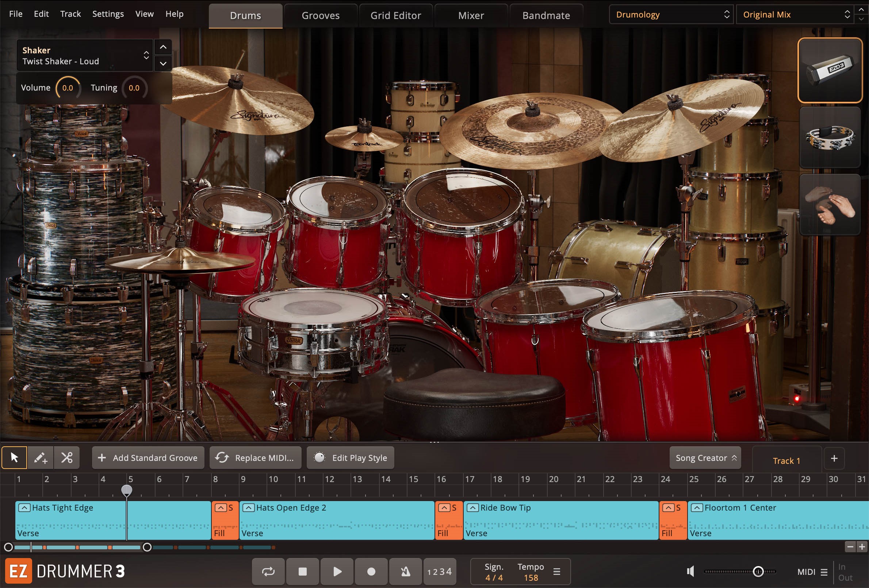
Task: Add a new track with plus button
Action: coord(834,458)
